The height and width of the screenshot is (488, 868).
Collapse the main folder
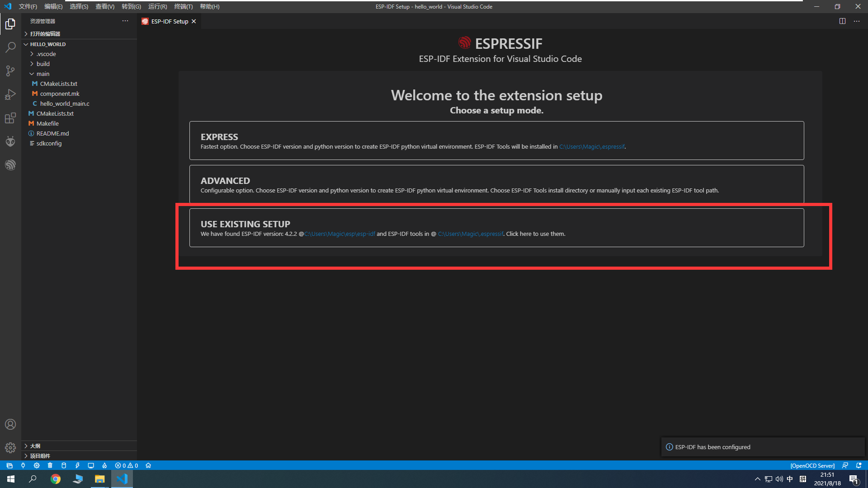click(x=43, y=74)
